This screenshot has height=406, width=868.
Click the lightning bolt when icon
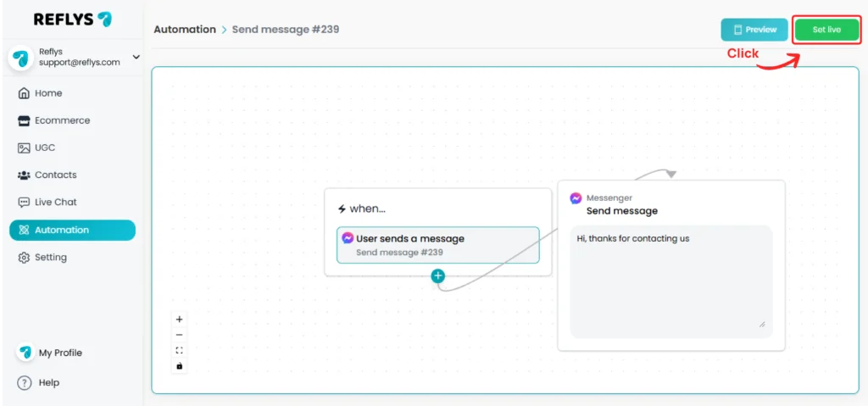click(x=342, y=209)
